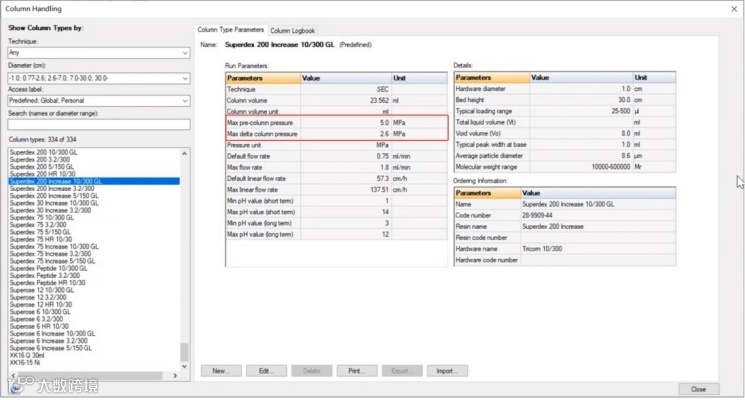
Task: Select Superdex 75 HR 10/30 in the list
Action: coord(41,239)
